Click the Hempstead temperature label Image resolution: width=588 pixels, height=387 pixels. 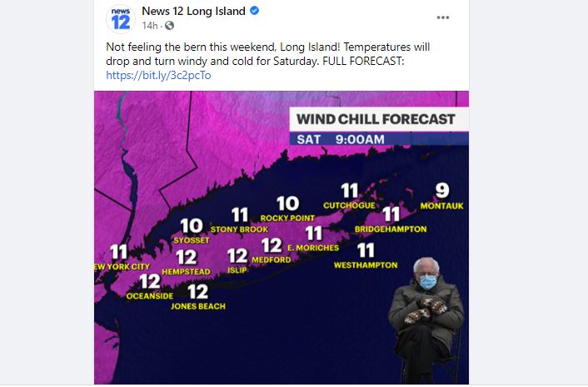(187, 257)
